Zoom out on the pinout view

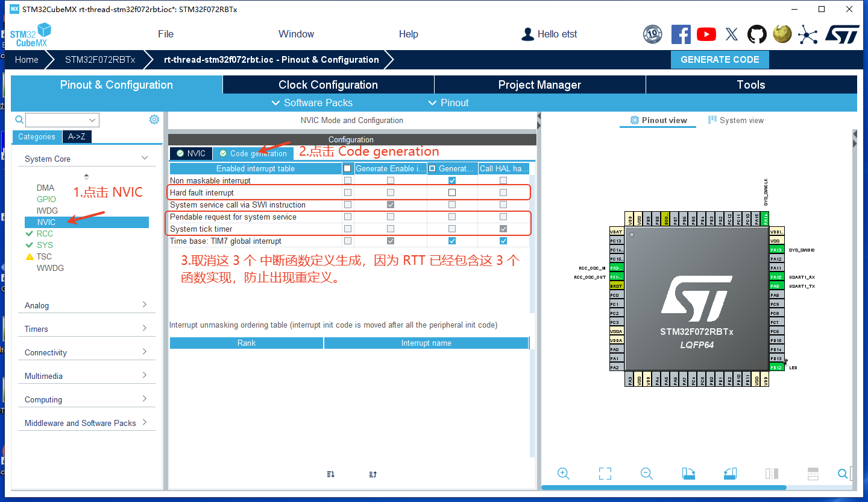pos(647,474)
